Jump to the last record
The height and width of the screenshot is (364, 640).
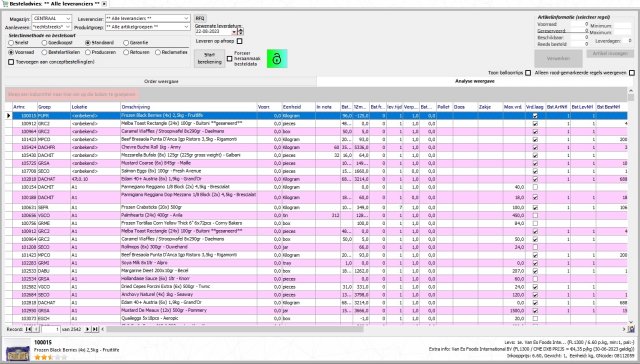tap(95, 329)
